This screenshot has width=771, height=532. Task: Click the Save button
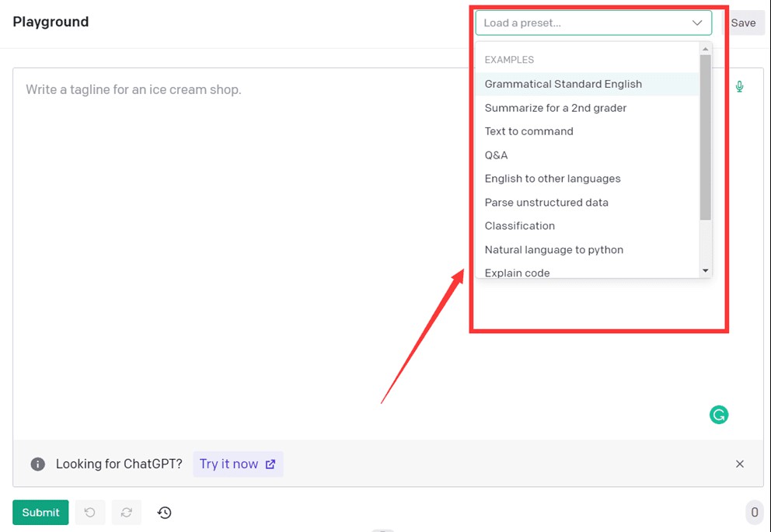click(743, 23)
